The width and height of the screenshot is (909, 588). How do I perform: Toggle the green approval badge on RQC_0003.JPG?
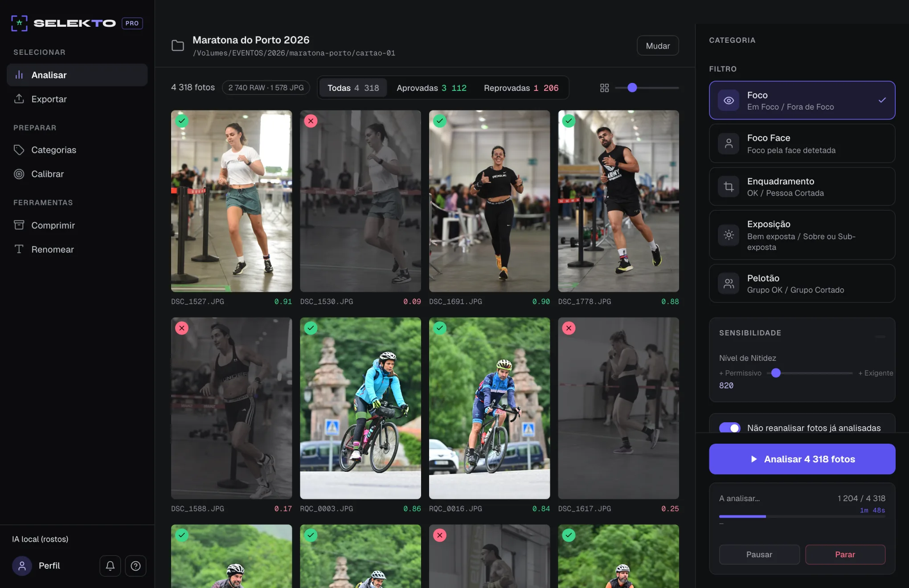(x=311, y=328)
